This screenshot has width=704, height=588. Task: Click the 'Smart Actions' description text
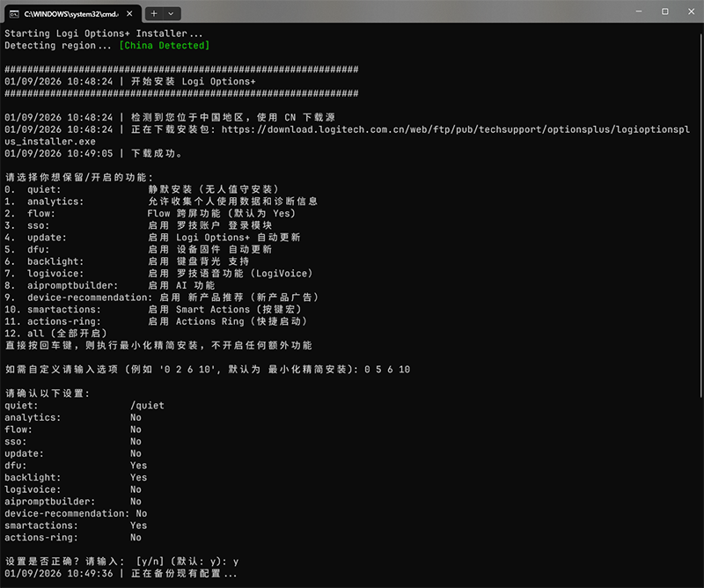tap(212, 309)
